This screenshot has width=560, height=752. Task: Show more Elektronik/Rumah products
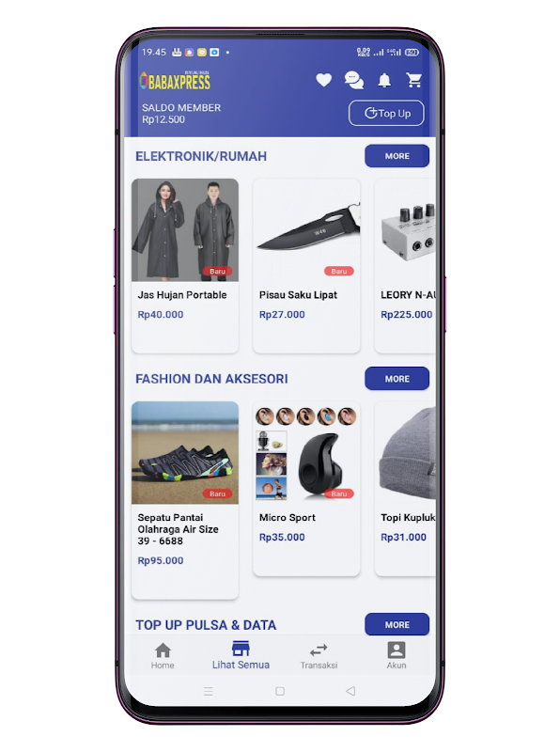click(x=397, y=156)
